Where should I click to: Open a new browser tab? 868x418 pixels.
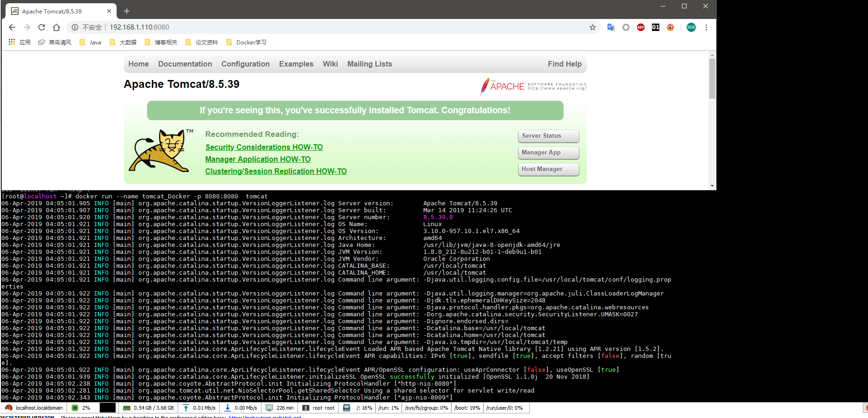pos(127,11)
